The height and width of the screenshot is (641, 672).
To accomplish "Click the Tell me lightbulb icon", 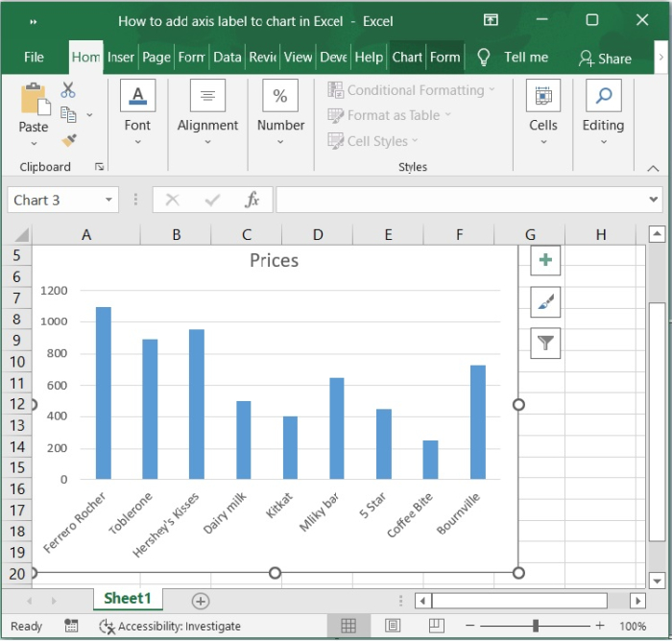I will (x=484, y=57).
